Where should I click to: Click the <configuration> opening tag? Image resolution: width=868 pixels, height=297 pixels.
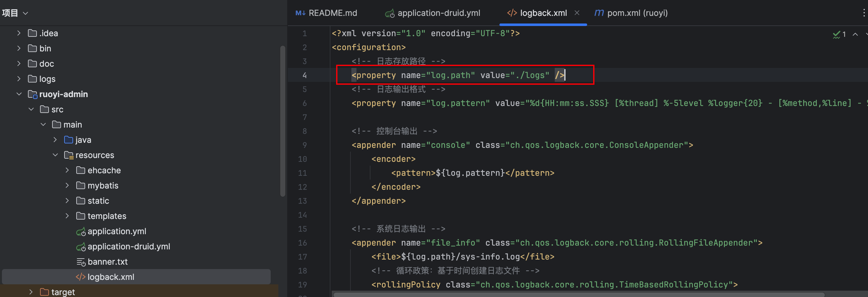pos(369,47)
